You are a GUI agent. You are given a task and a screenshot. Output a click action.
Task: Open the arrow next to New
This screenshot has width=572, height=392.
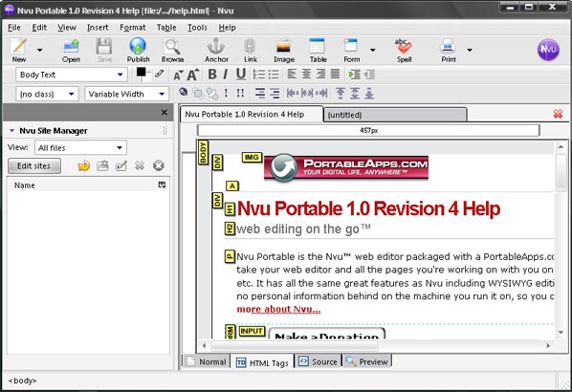[39, 50]
